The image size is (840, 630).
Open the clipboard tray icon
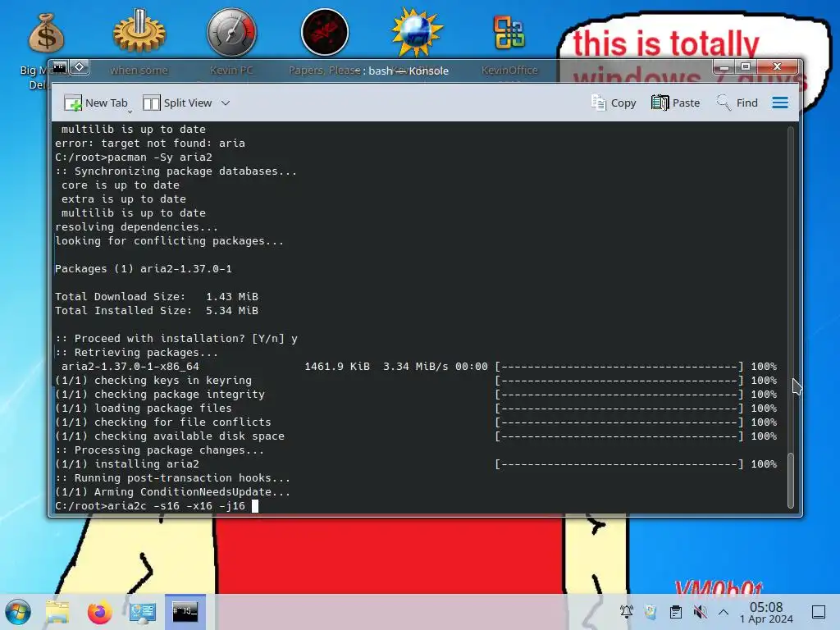coord(676,611)
